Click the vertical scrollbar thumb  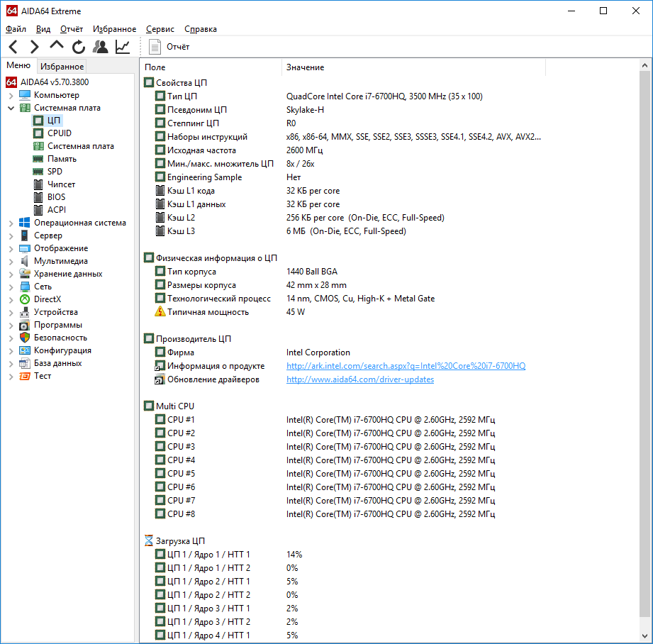pos(644,344)
